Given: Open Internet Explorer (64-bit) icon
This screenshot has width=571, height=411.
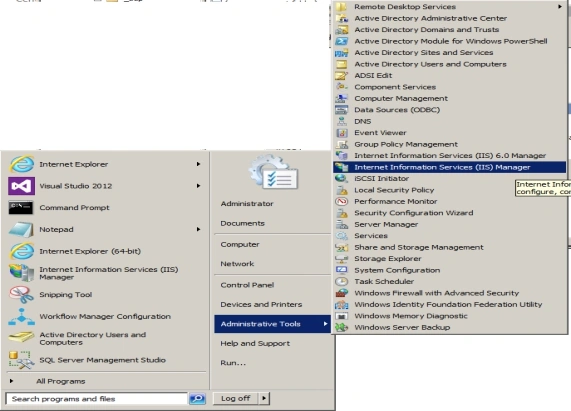Looking at the screenshot, I should click(x=22, y=251).
